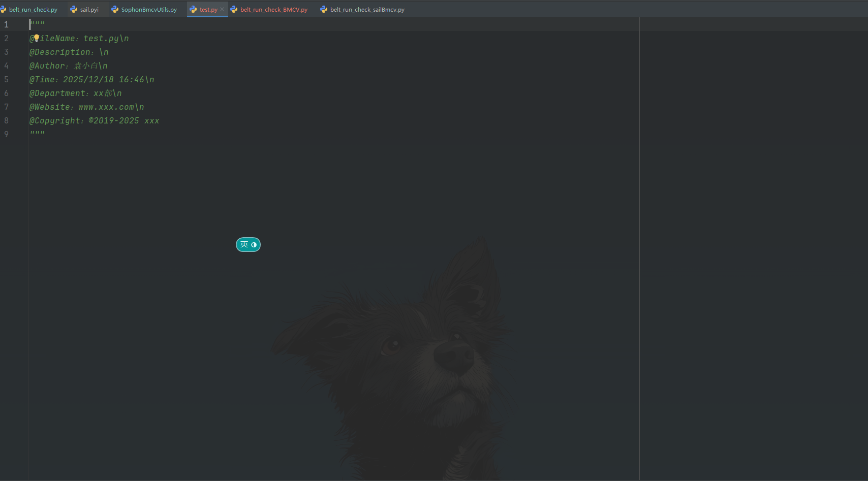Toggle the input method 英 language indicator
Image resolution: width=868 pixels, height=481 pixels.
(x=244, y=244)
